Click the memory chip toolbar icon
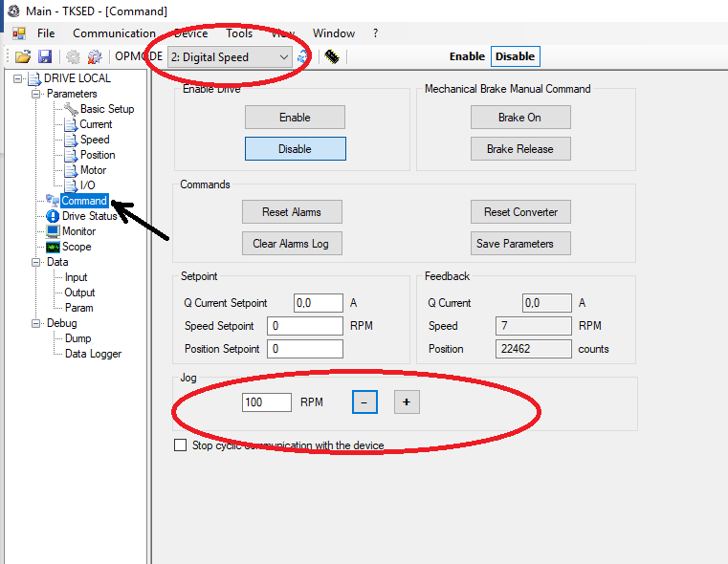The width and height of the screenshot is (728, 564). pyautogui.click(x=331, y=57)
